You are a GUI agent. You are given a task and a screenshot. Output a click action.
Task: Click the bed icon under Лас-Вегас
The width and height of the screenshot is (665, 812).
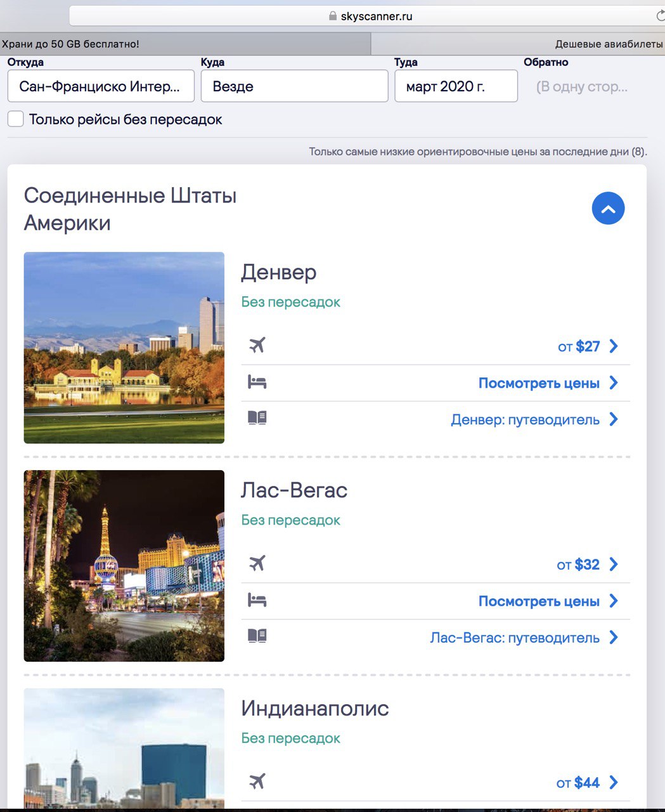click(x=257, y=600)
